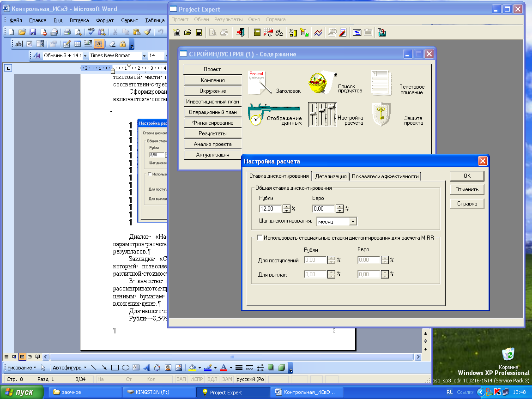
Task: Click the Text Form Field ab| icon
Action: coord(18,44)
